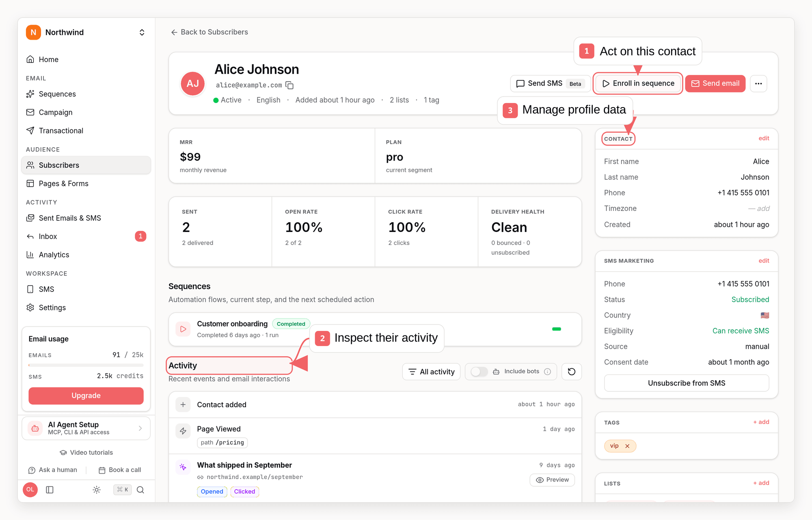812x520 pixels.
Task: Click the Customer onboarding play icon
Action: [x=183, y=329]
